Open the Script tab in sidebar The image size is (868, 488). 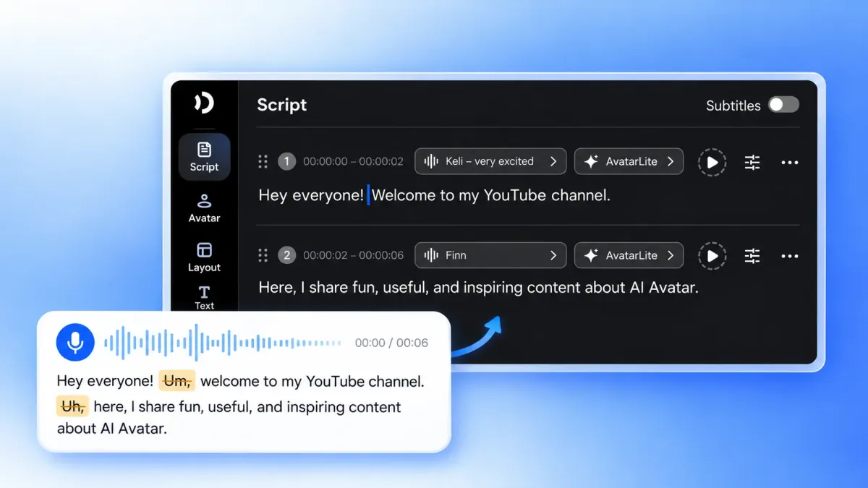pyautogui.click(x=204, y=157)
